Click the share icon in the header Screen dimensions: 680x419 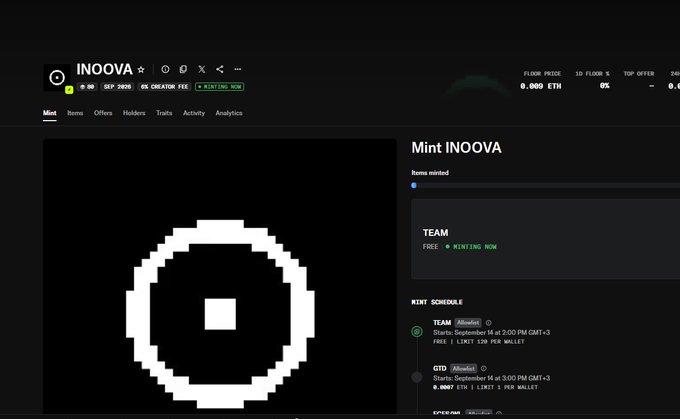(x=220, y=69)
